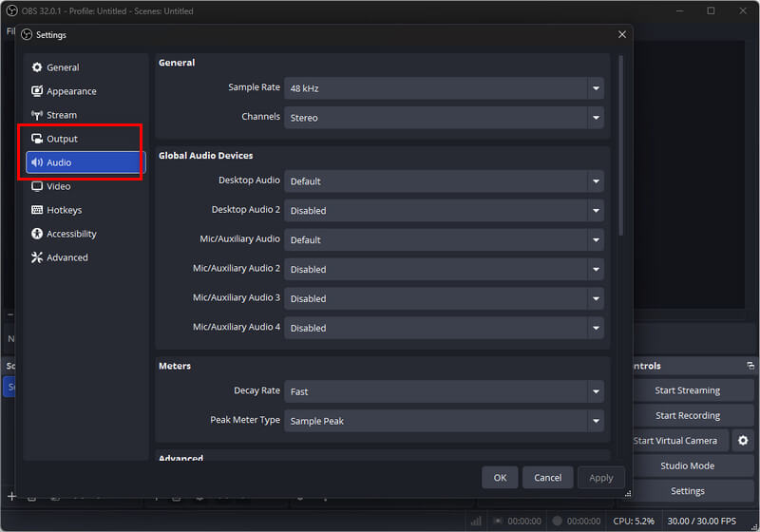
Task: Click the CPU: 5.2% status text
Action: click(x=634, y=521)
